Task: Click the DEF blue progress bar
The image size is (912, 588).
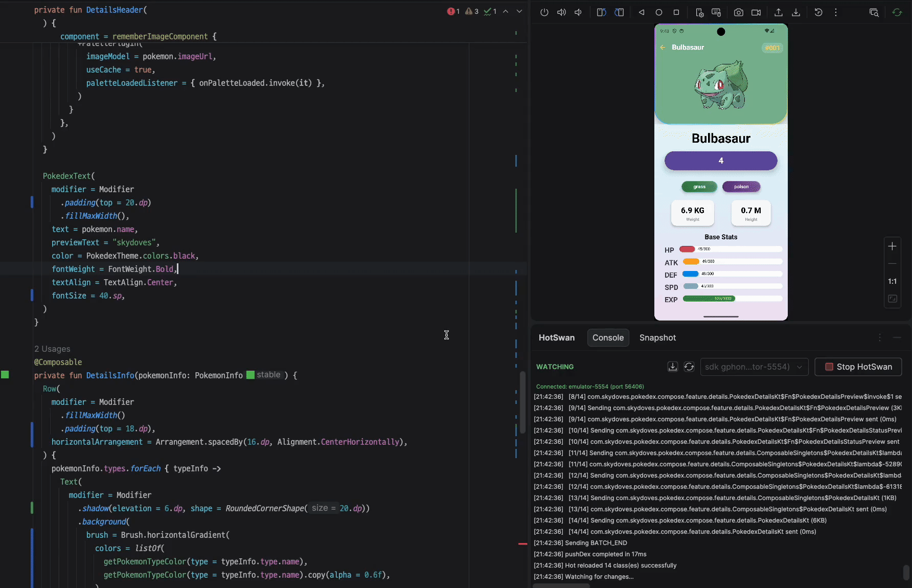Action: click(x=691, y=274)
